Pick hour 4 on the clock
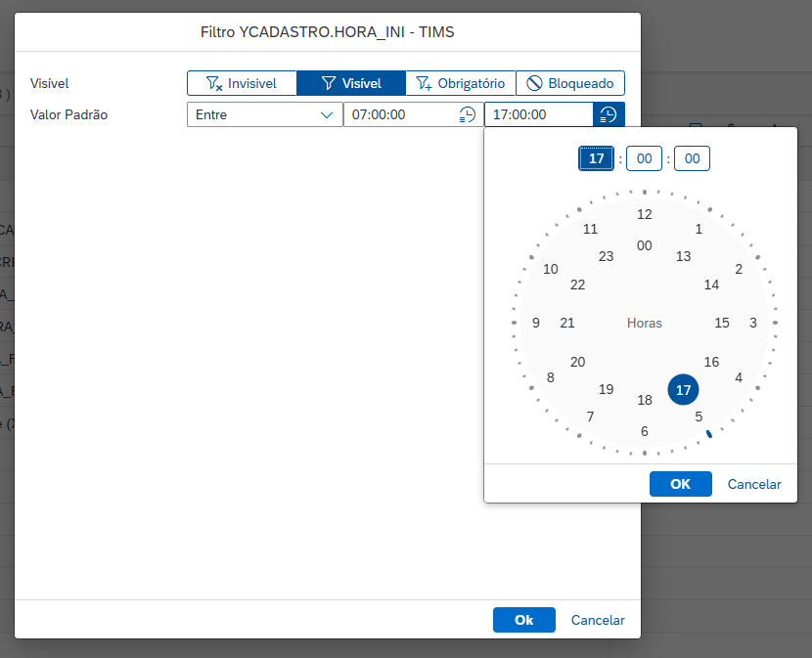 tap(739, 377)
